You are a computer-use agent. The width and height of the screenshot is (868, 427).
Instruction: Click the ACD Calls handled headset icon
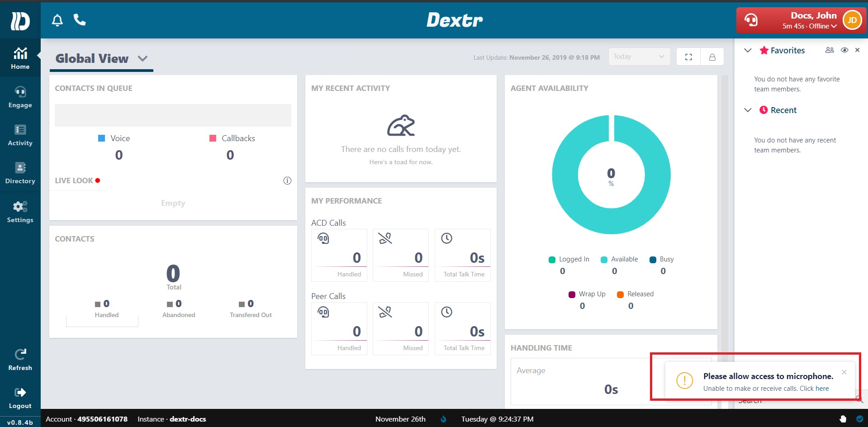(x=323, y=238)
